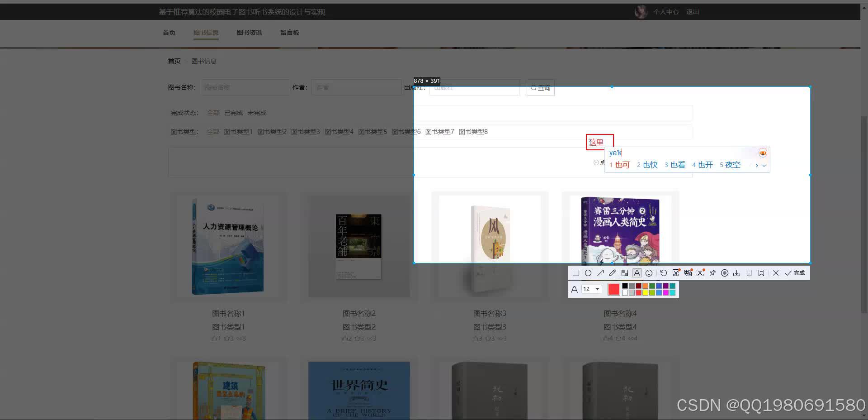Open the 图书信息 navigation tab
868x420 pixels.
click(206, 33)
